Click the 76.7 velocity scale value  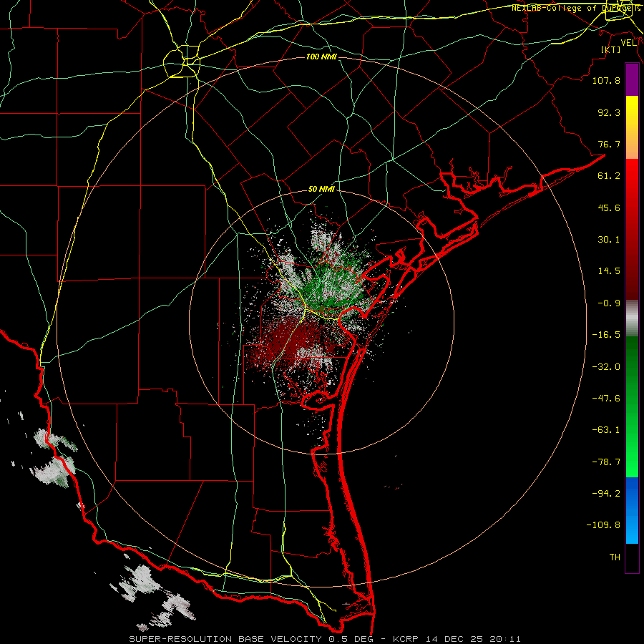click(x=609, y=144)
